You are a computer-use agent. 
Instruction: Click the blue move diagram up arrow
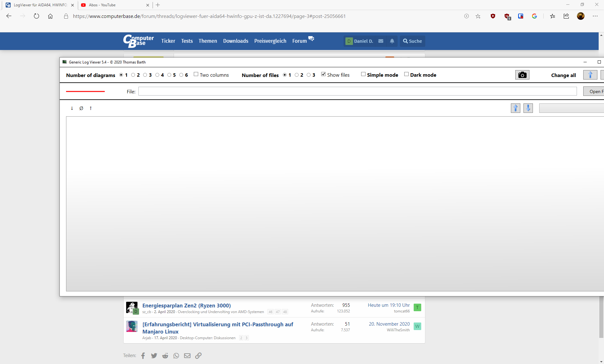point(515,108)
